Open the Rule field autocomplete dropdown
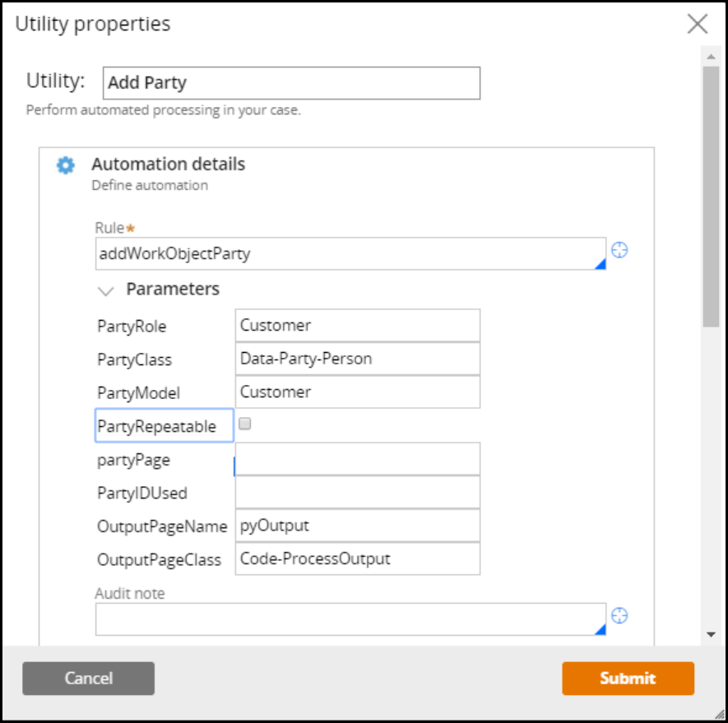Screen dimensions: 728x723 [600, 263]
